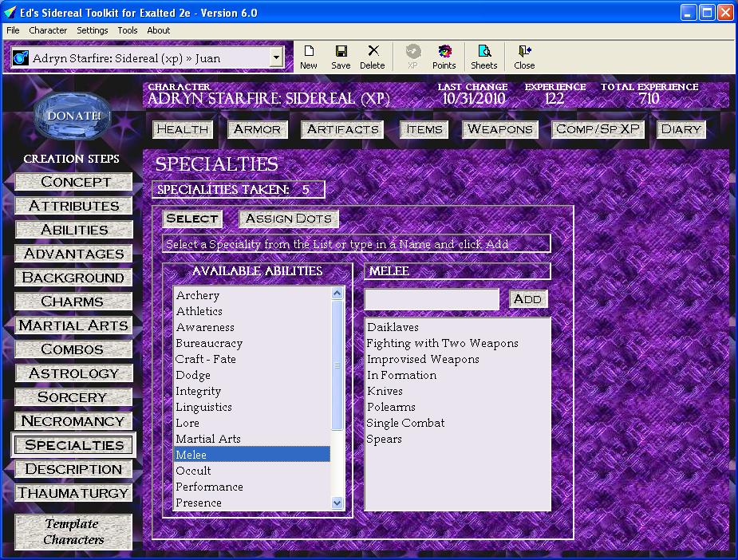
Task: Go to the Concept creation step
Action: tap(74, 182)
